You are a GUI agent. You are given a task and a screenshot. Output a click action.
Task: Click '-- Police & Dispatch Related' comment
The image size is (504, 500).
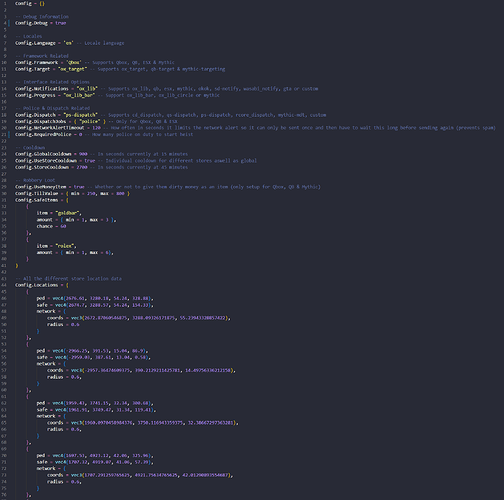pos(53,108)
